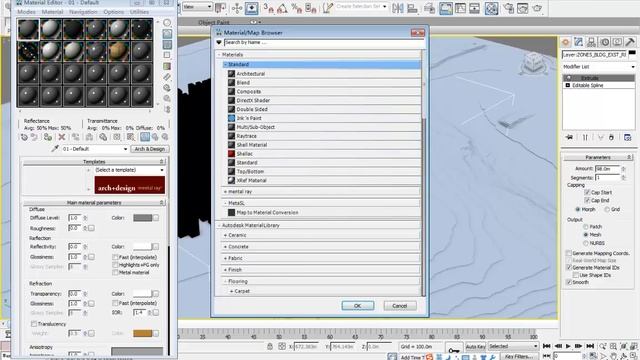Toggle the Backlight icon in Material Editor
This screenshot has height=360, width=640.
point(167,34)
